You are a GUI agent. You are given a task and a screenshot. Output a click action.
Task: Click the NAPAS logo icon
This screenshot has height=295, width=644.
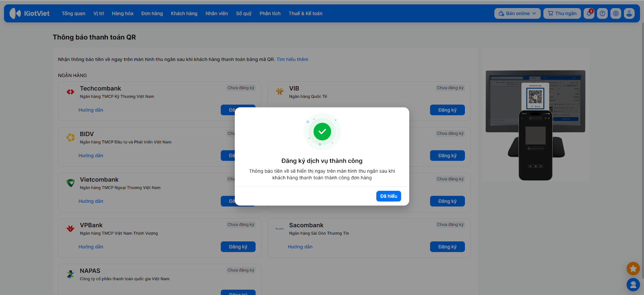pyautogui.click(x=70, y=274)
